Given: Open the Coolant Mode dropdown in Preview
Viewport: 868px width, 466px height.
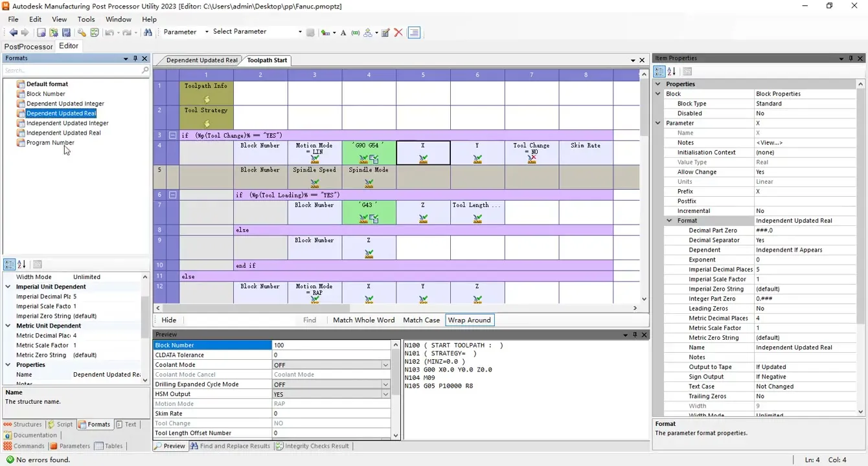Looking at the screenshot, I should (385, 365).
